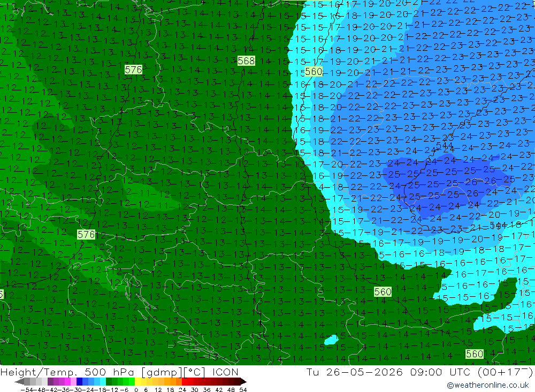535x392 pixels.
Task: Open the weatheronline.co.uk copyright link
Action: click(x=488, y=385)
